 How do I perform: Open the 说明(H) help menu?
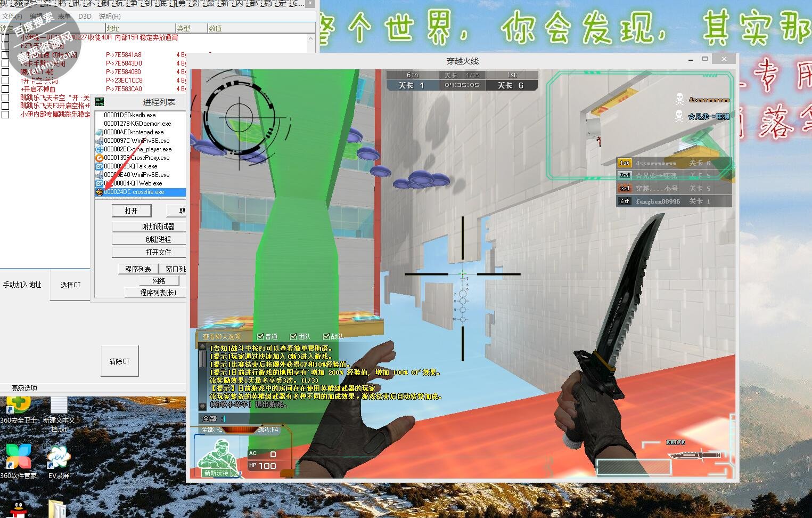point(110,17)
